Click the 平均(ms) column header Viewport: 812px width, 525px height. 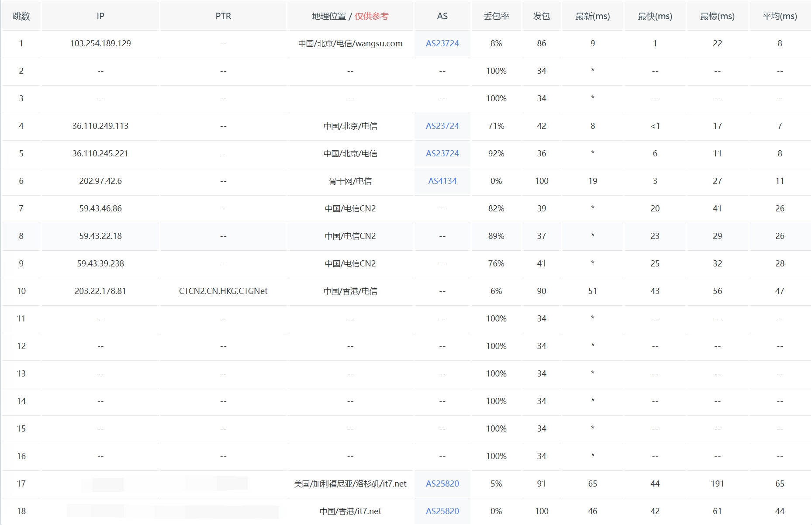(780, 16)
